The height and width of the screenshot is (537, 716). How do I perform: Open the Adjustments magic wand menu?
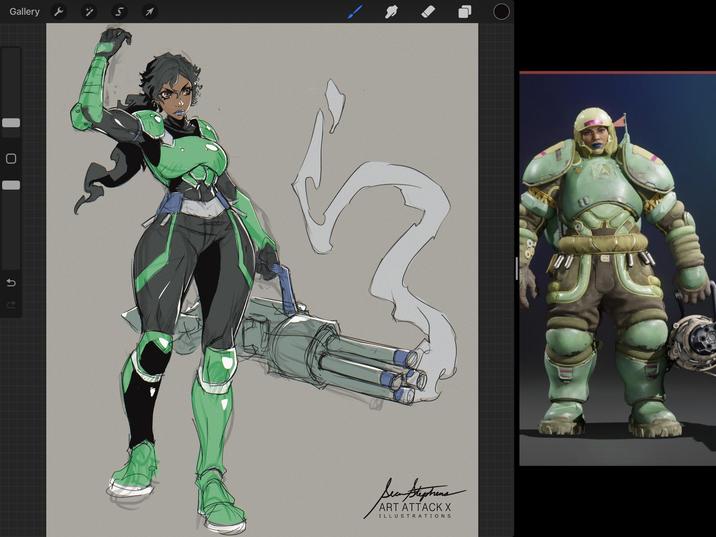pyautogui.click(x=89, y=12)
